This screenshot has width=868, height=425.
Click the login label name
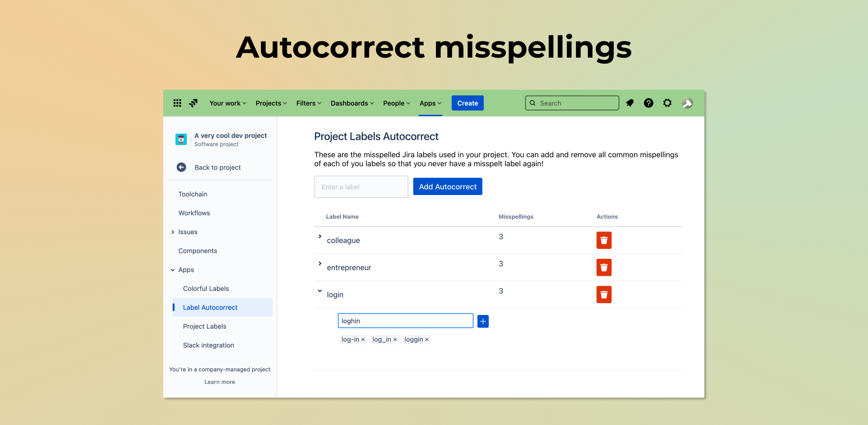click(335, 295)
